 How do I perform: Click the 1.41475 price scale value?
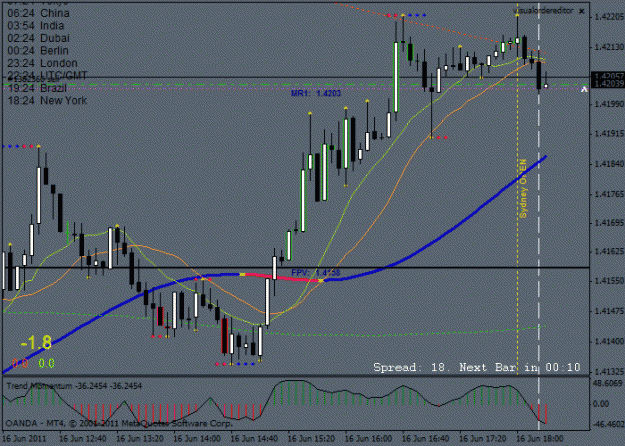[x=608, y=311]
